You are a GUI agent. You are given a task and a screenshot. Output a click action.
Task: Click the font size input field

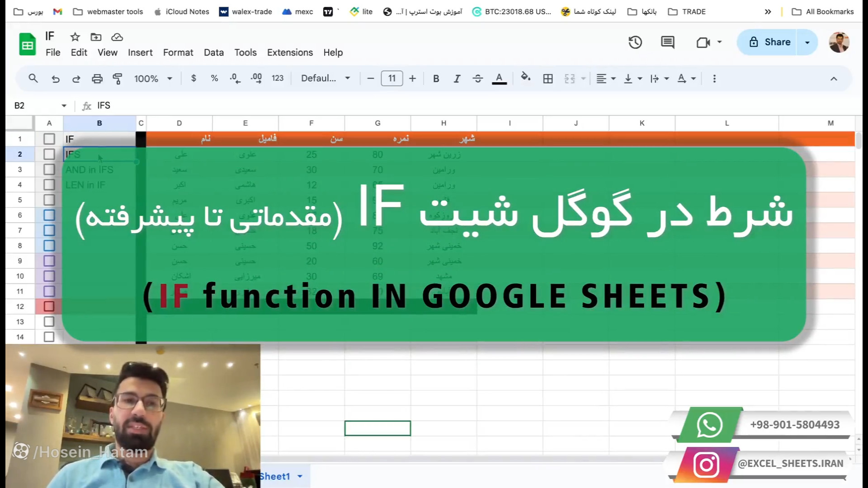pos(392,79)
